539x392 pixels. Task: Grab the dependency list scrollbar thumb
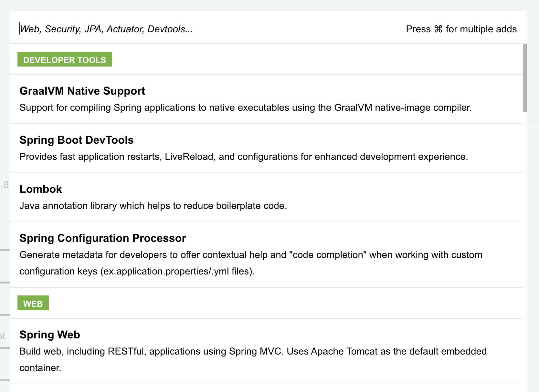pyautogui.click(x=525, y=78)
